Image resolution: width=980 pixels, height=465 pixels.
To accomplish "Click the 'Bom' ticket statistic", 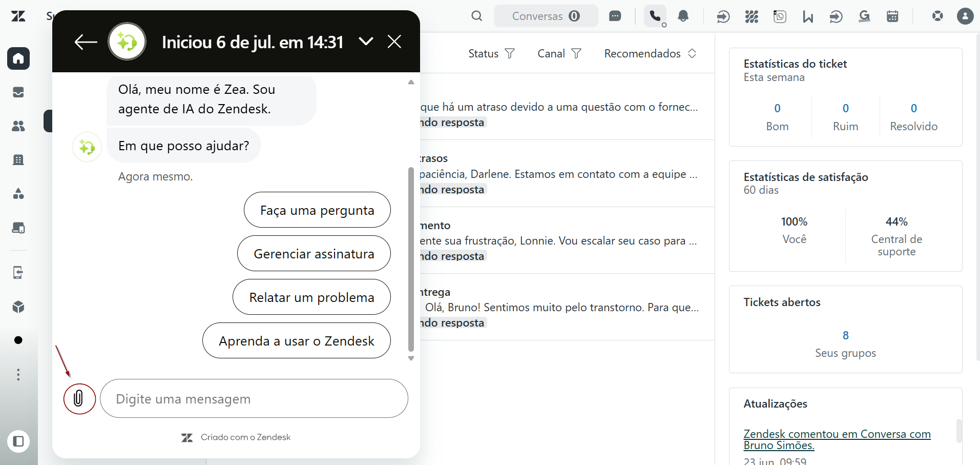I will pos(777,117).
